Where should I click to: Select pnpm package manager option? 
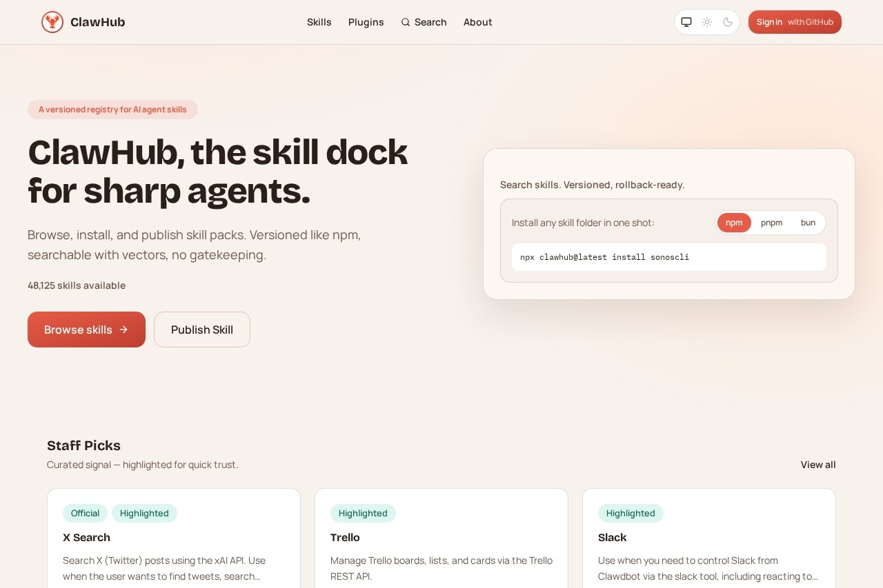[x=771, y=223]
